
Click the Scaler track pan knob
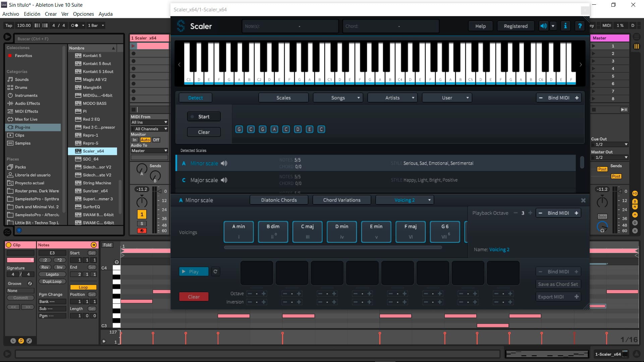(x=142, y=201)
